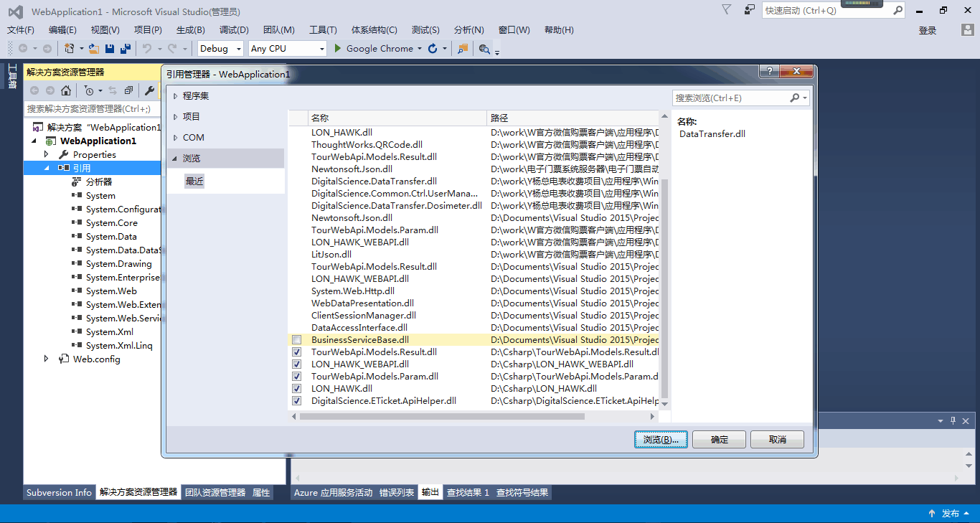980x523 pixels.
Task: Click the Home icon in Solution Explorer
Action: (x=66, y=90)
